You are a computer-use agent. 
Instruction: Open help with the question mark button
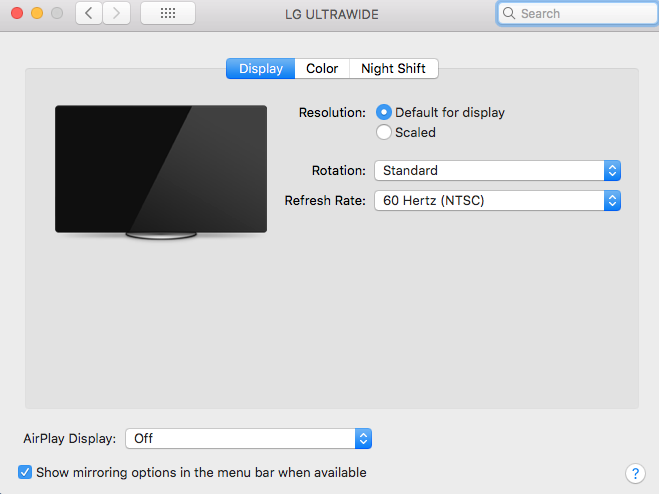pos(635,474)
